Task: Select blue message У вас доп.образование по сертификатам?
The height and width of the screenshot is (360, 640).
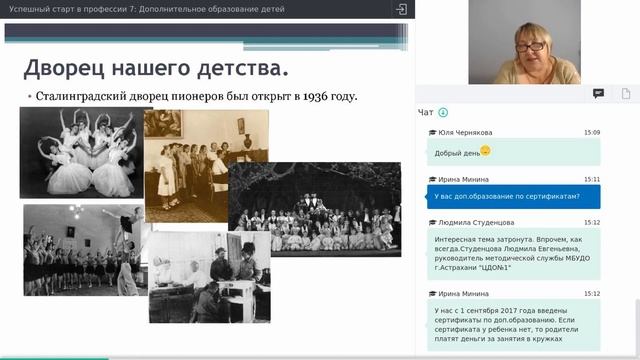Action: coord(513,197)
